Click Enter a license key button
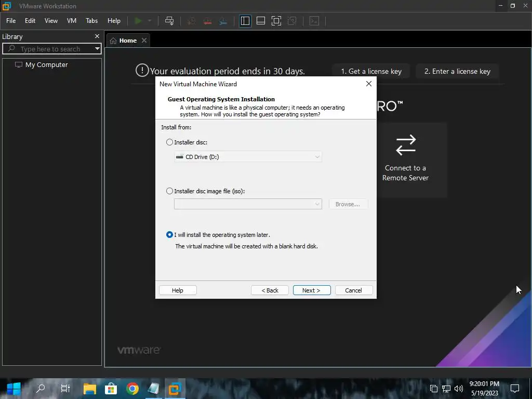The image size is (532, 399). click(457, 71)
